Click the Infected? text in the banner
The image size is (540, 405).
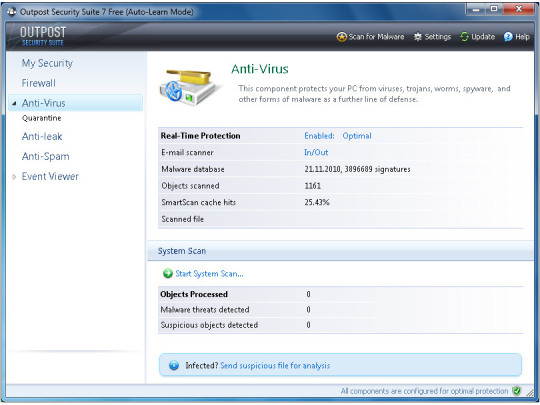pyautogui.click(x=202, y=365)
